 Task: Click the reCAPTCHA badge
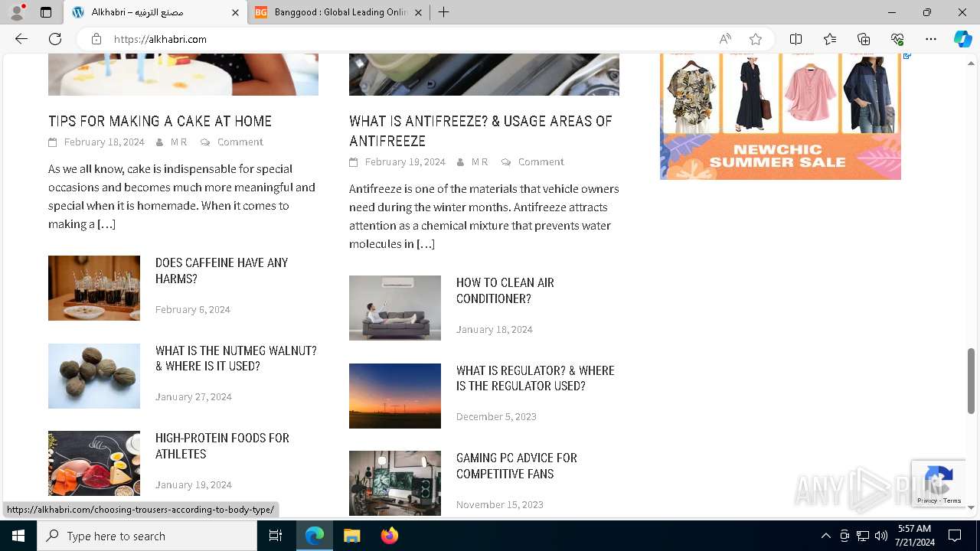click(x=938, y=484)
